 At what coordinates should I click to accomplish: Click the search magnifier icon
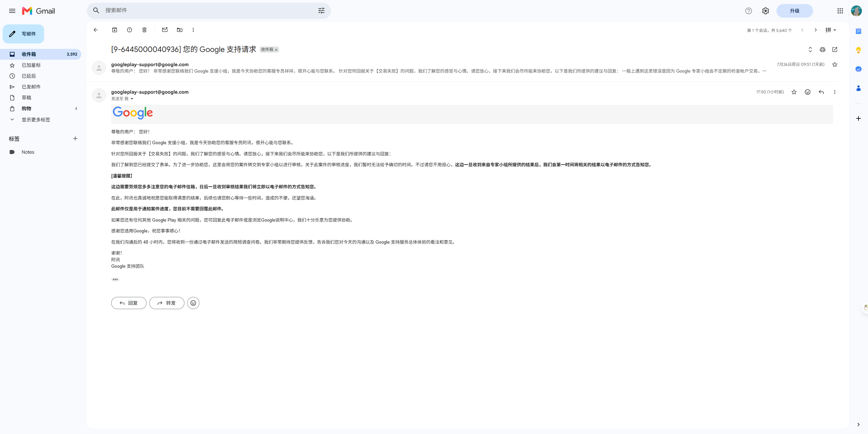pos(96,11)
